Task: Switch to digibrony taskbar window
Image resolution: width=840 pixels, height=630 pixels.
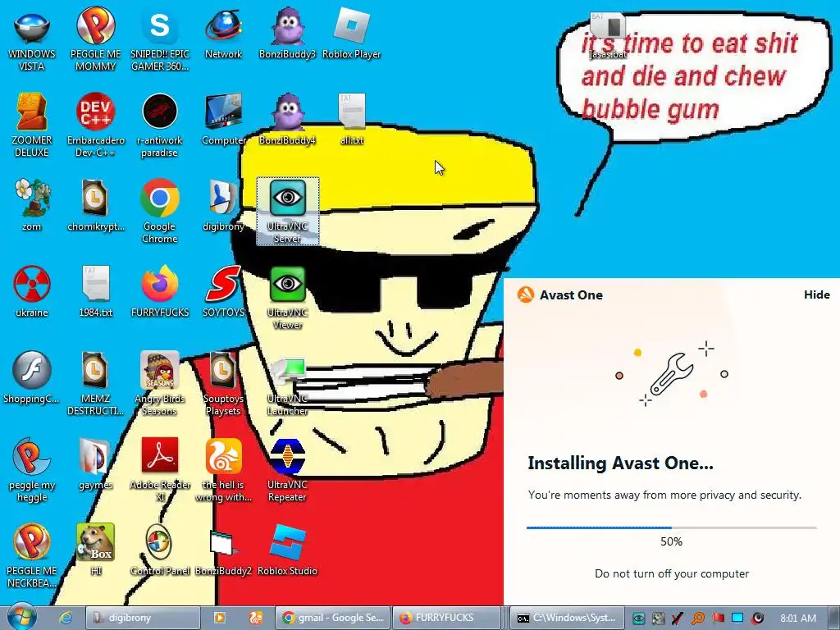Action: tap(143, 618)
